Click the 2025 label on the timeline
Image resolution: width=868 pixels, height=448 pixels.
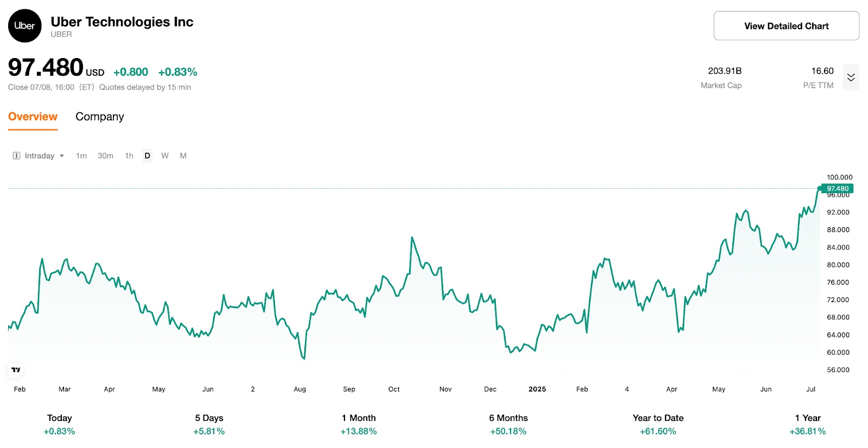pyautogui.click(x=537, y=389)
